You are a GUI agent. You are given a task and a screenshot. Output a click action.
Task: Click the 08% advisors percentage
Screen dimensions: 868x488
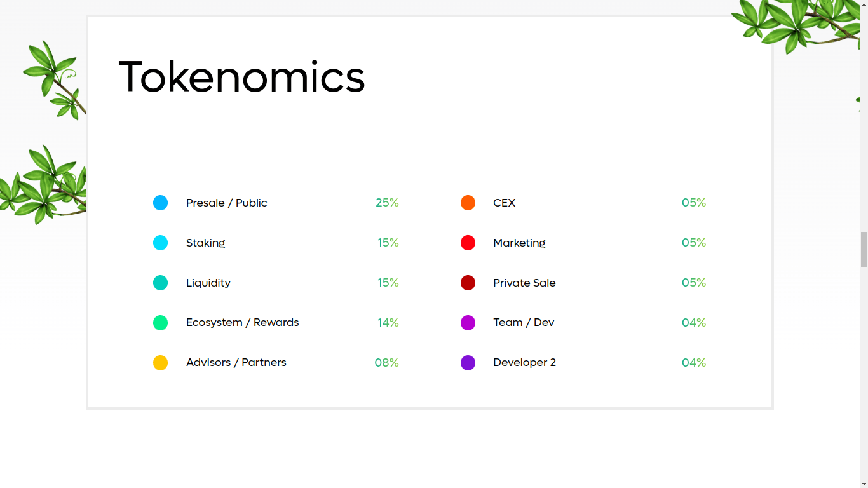click(386, 363)
